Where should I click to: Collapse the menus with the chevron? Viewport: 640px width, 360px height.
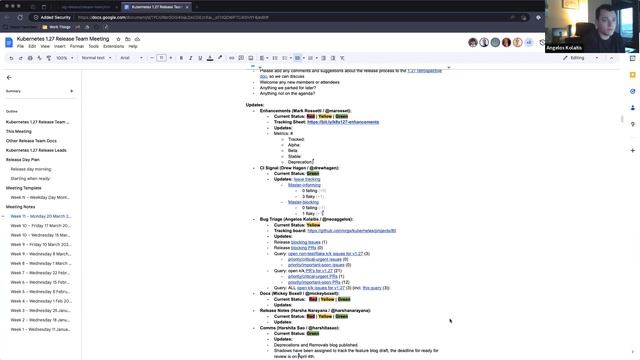611,58
